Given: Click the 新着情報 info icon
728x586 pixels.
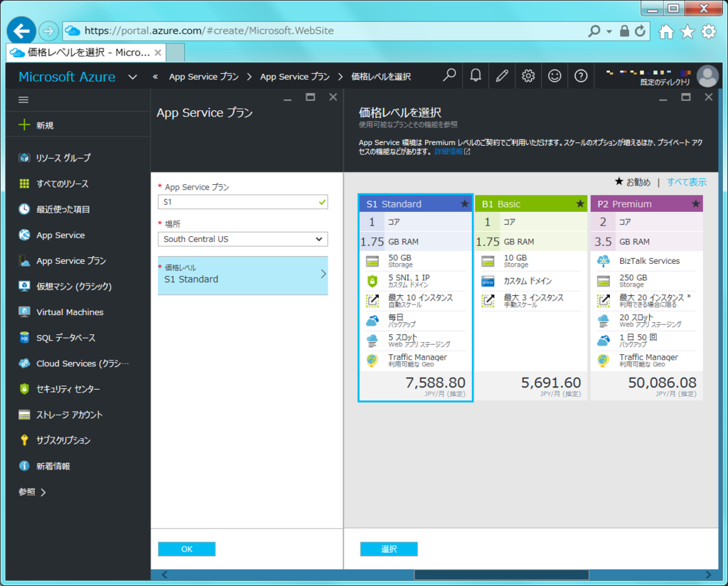Looking at the screenshot, I should click(24, 466).
